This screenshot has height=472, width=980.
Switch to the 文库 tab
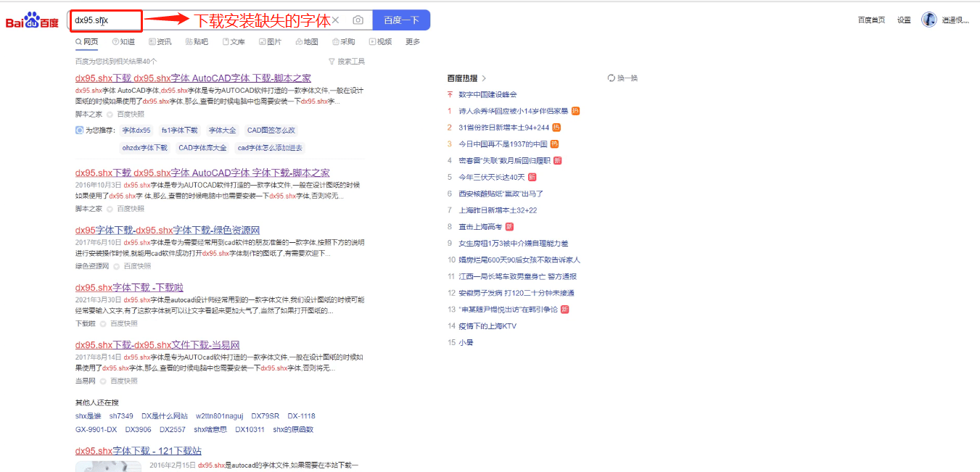click(234, 42)
